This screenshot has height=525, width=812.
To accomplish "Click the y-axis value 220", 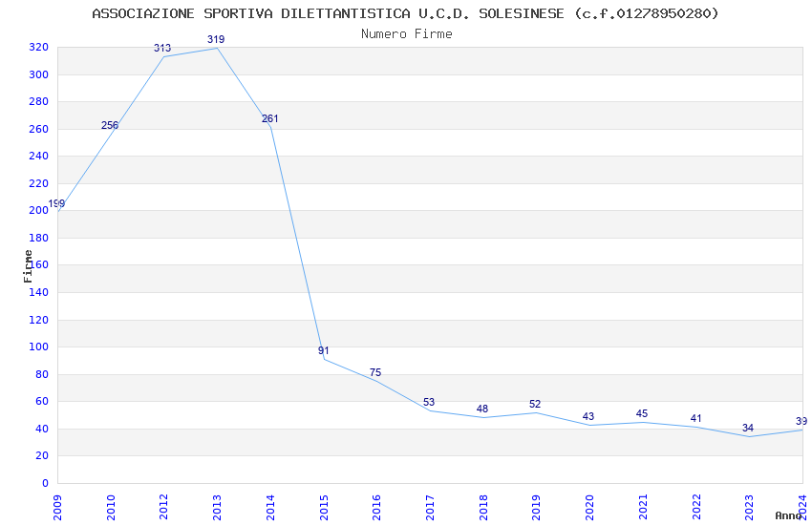I will point(39,183).
